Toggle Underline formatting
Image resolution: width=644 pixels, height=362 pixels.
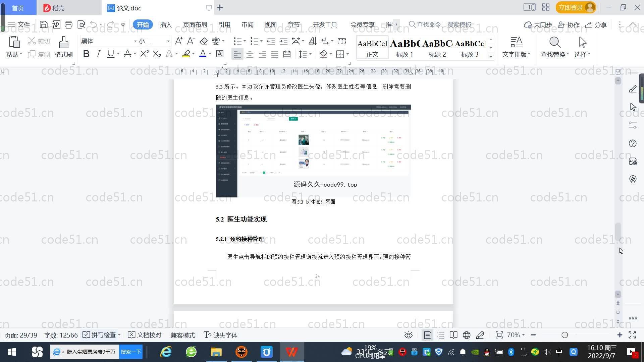110,54
